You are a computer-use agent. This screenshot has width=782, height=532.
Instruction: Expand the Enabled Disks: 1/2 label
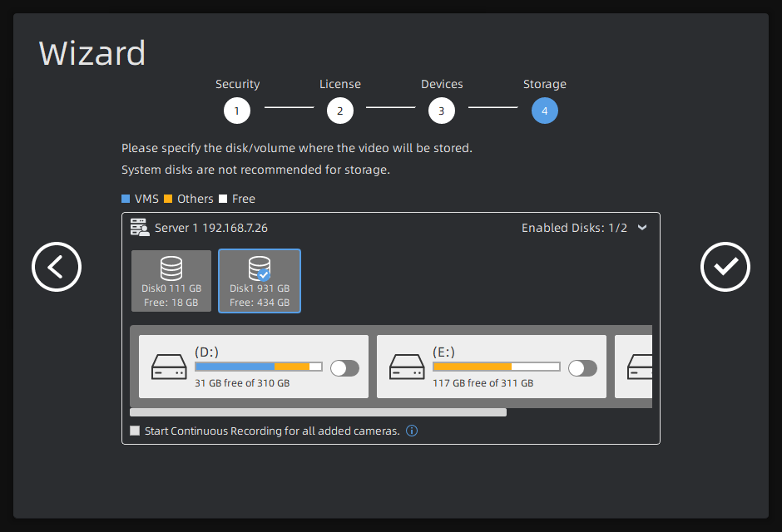574,228
